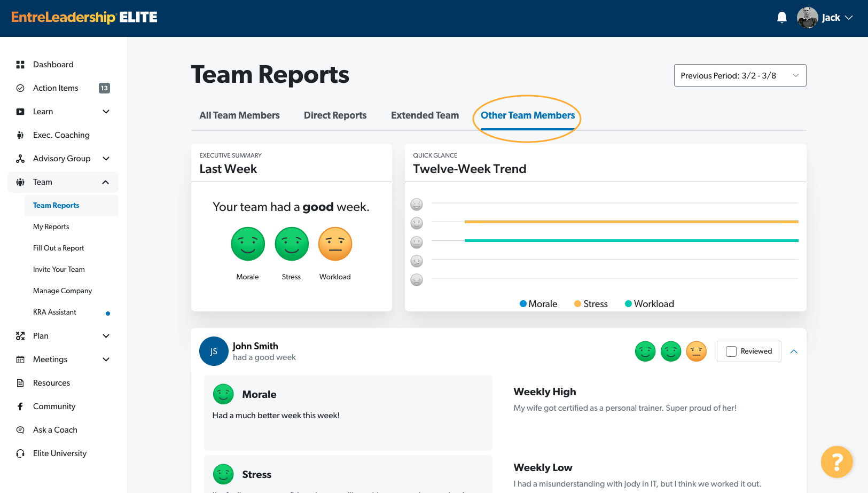Image resolution: width=868 pixels, height=493 pixels.
Task: Click John Smith's name
Action: 255,346
